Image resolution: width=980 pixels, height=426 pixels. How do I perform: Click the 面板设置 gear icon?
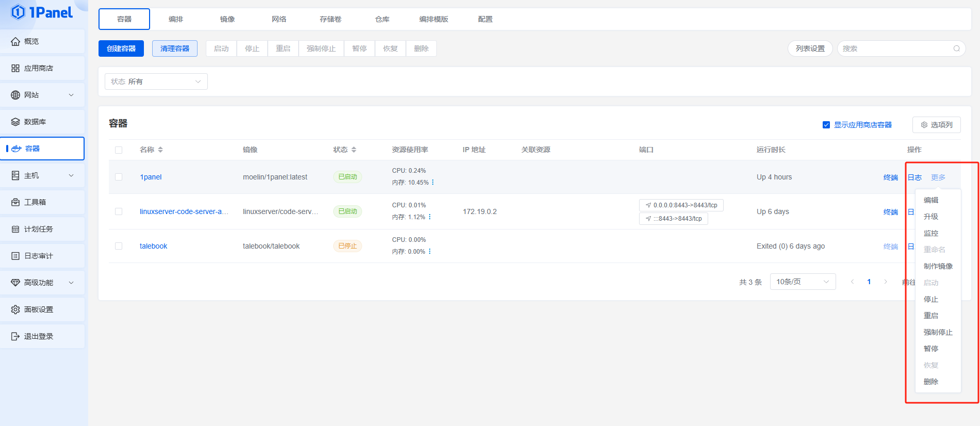15,309
